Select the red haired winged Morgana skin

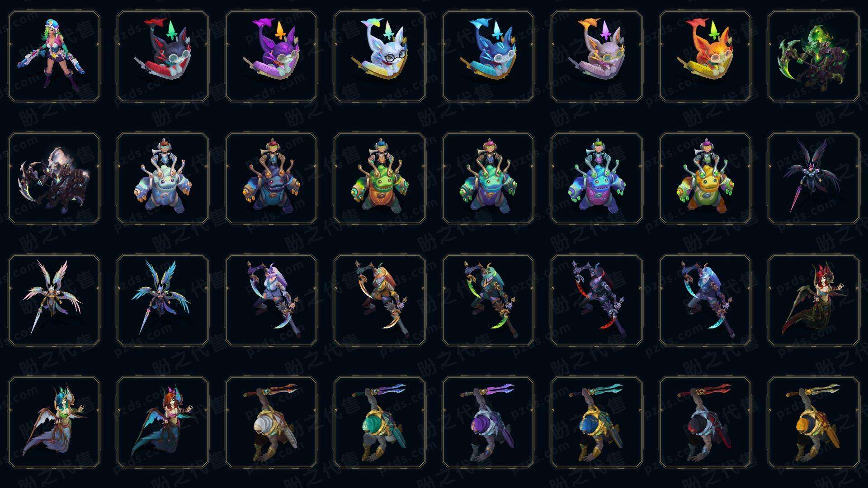pos(814,300)
